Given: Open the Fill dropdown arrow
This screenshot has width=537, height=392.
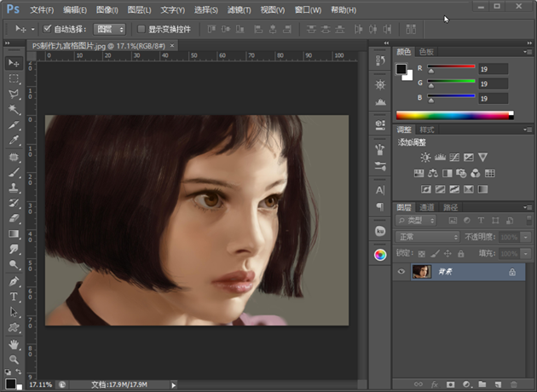Looking at the screenshot, I should pos(526,254).
